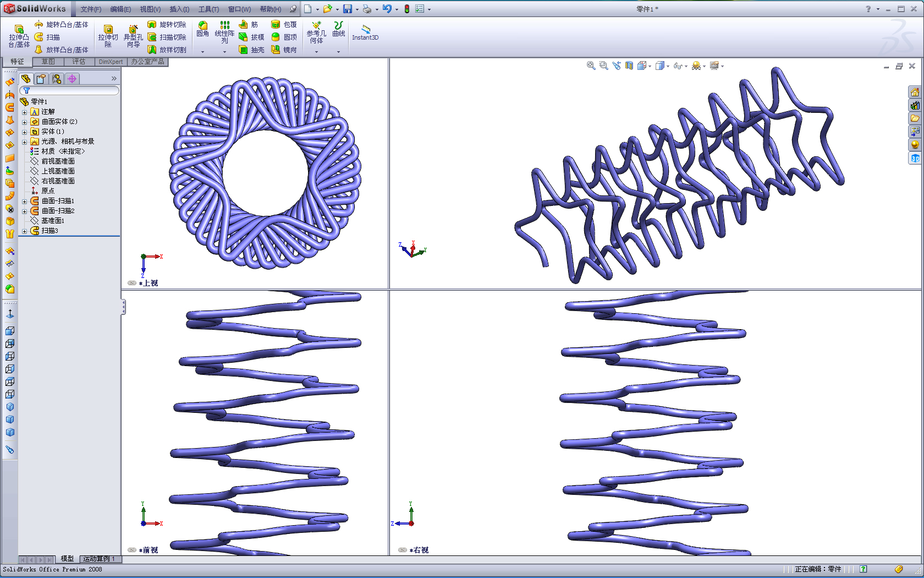Choose the Lofted Cut (放样切割) tool

167,50
